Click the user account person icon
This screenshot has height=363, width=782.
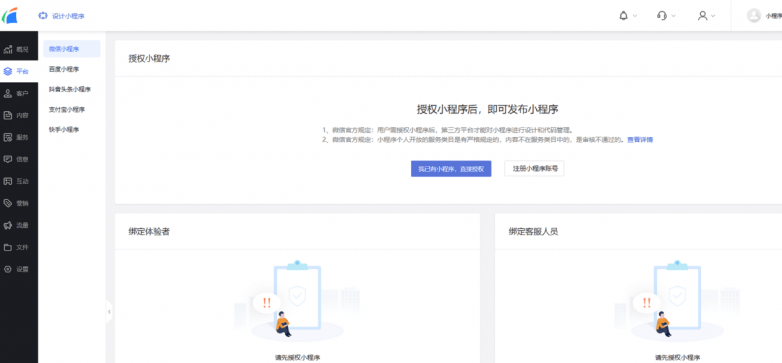pos(702,15)
